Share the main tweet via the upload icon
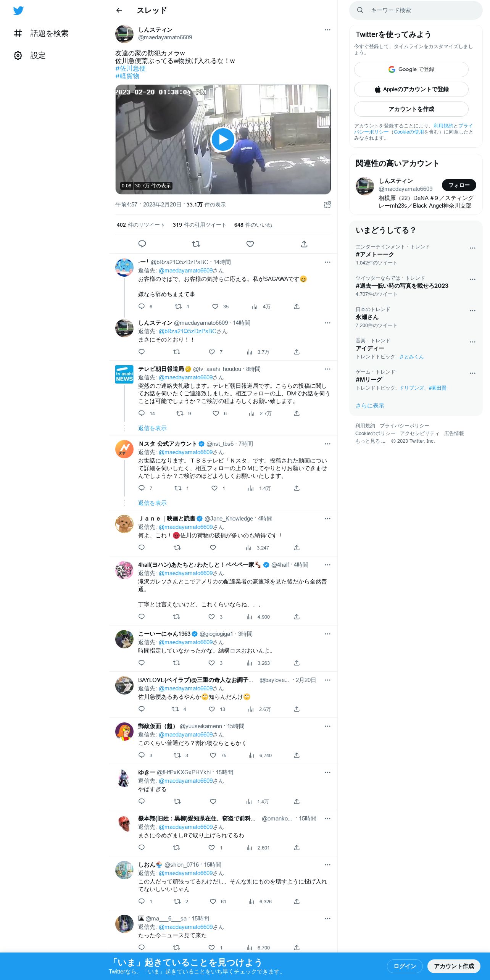 (304, 244)
